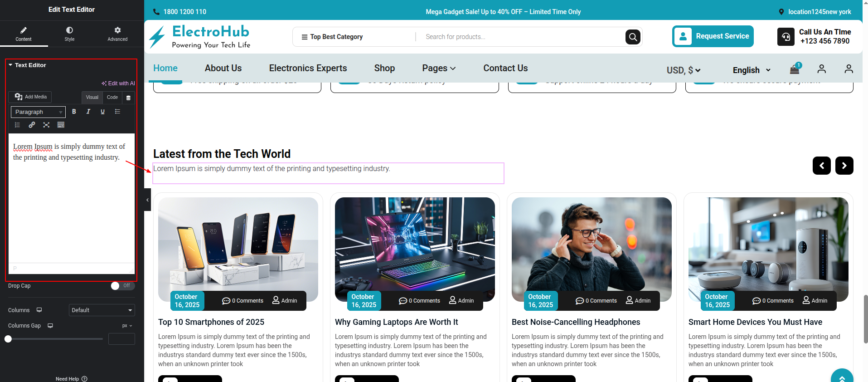Switch to the Style tab
The height and width of the screenshot is (382, 868).
pyautogui.click(x=69, y=34)
